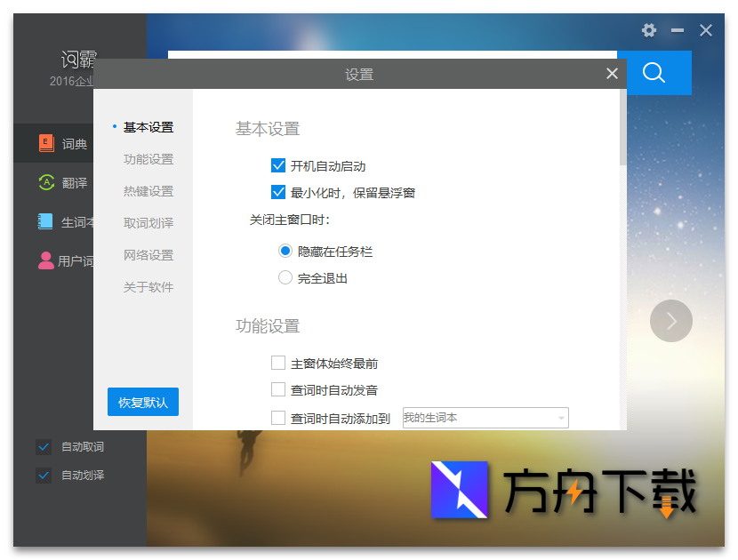Viewport: 738px width, 560px height.
Task: Open the 用户词典 user dictionary panel
Action: [62, 260]
